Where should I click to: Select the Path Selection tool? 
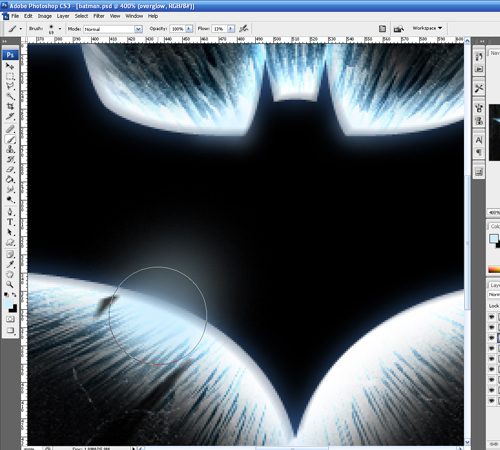[x=10, y=232]
